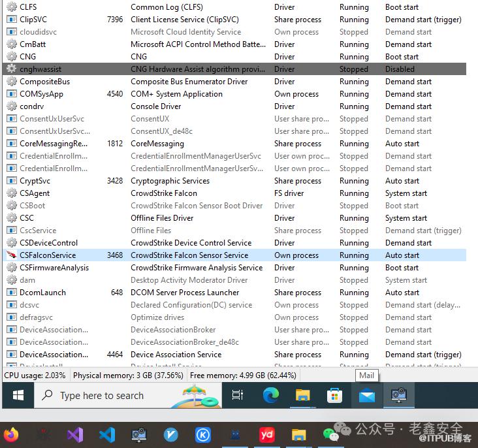Click Physical memory status bar section
Image resolution: width=478 pixels, height=448 pixels.
(128, 376)
